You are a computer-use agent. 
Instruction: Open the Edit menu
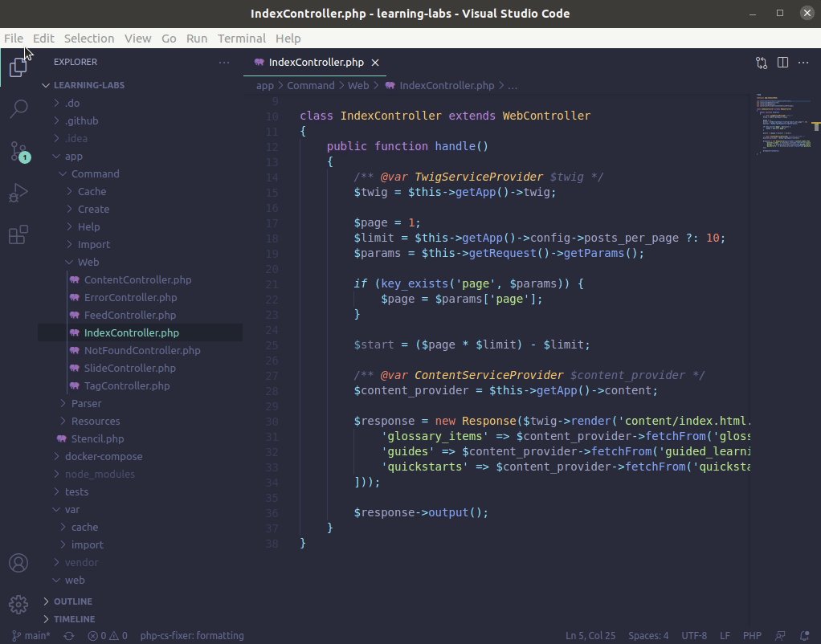pos(43,39)
